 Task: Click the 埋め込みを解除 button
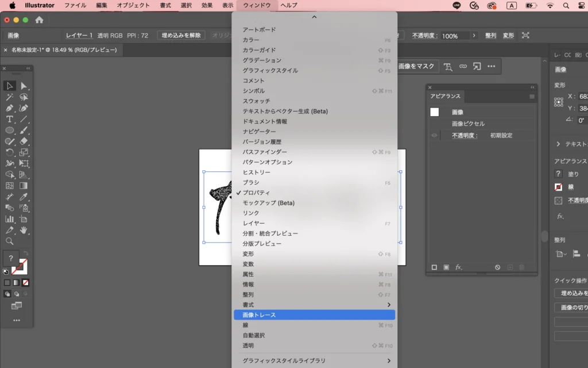tap(181, 36)
